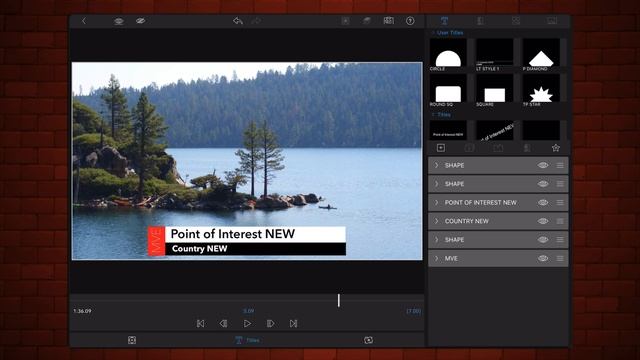Click the dimmed layers icon in top toolbar

(367, 21)
